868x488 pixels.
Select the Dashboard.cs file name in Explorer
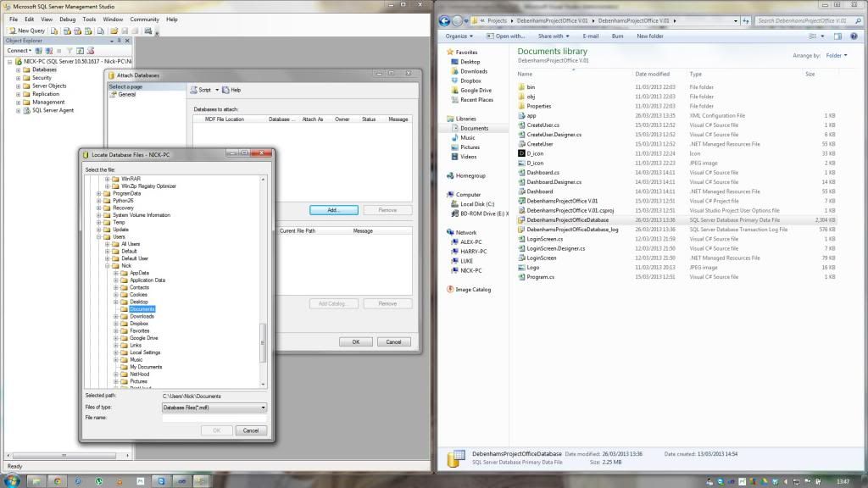coord(543,173)
